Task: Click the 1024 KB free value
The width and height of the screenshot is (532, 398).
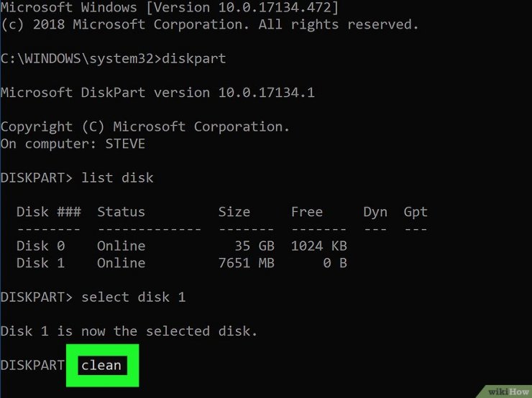Action: click(319, 246)
